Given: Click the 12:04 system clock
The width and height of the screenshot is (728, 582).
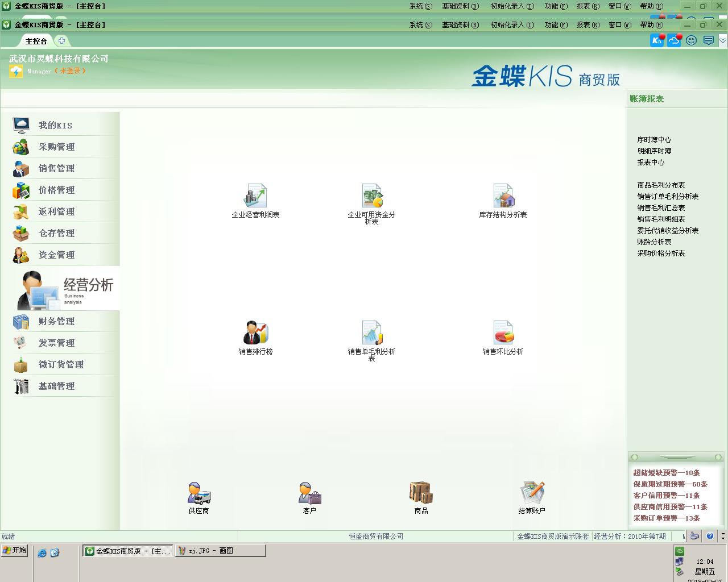Looking at the screenshot, I should (x=705, y=562).
